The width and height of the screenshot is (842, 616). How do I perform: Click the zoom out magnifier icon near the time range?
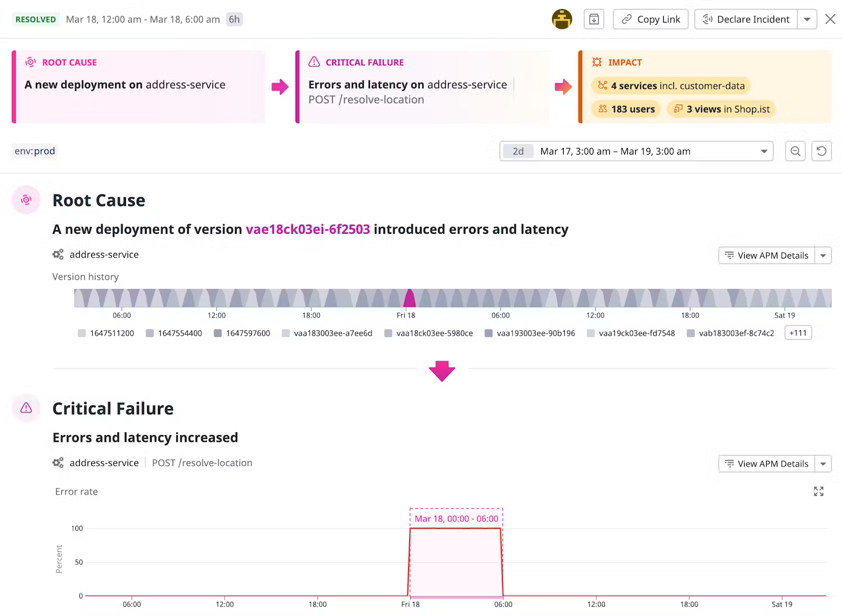(795, 151)
